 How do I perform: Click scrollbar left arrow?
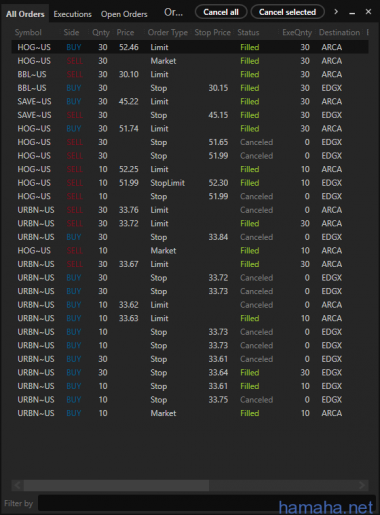pos(18,485)
